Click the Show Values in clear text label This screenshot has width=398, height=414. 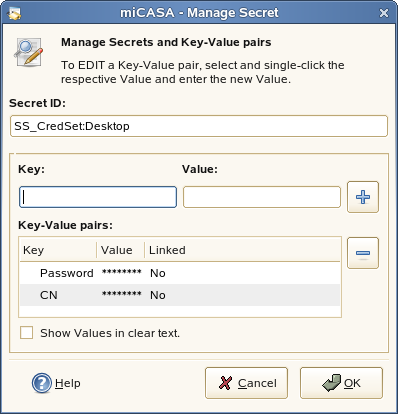coord(110,333)
